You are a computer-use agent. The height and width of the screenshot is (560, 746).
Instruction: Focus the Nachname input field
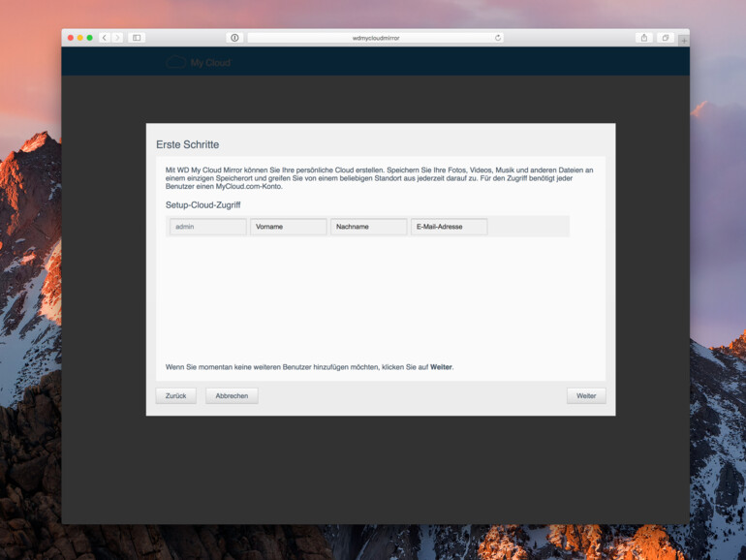point(369,227)
